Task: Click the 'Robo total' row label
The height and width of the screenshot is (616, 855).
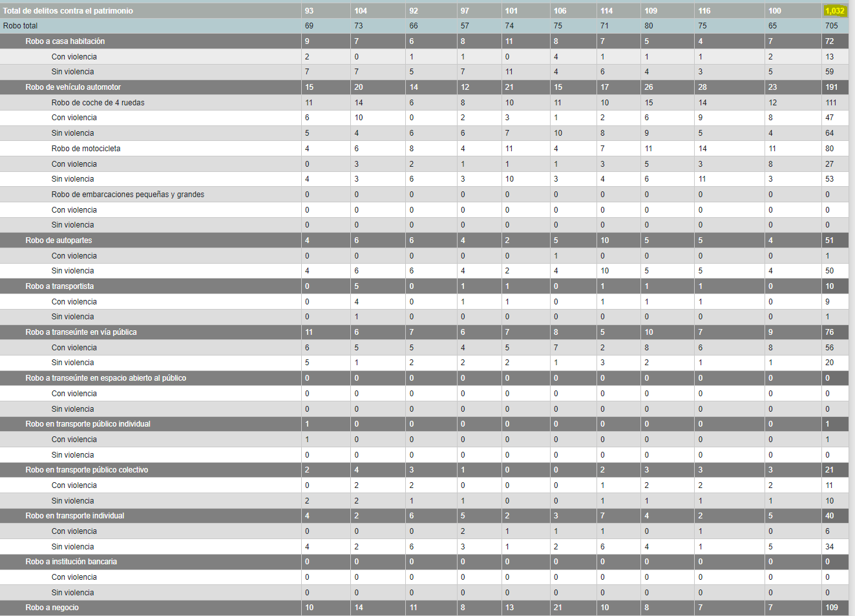Action: (21, 26)
